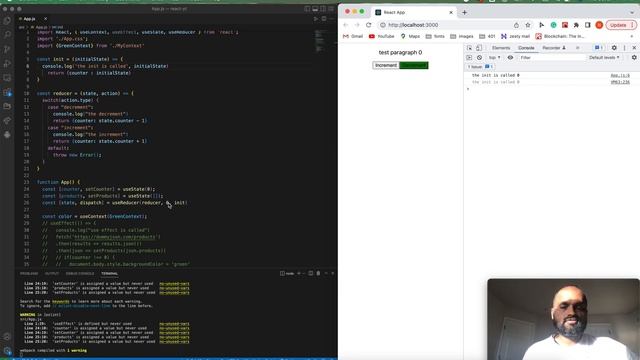Open the Source Control view in VS Code
The width and height of the screenshot is (640, 360).
pyautogui.click(x=7, y=49)
